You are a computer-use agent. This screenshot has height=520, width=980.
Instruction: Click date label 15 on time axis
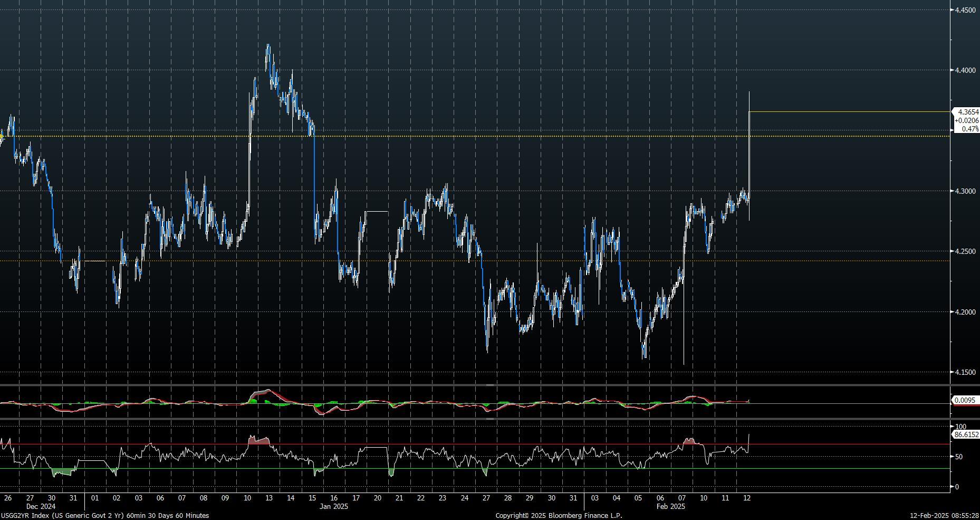[x=312, y=498]
